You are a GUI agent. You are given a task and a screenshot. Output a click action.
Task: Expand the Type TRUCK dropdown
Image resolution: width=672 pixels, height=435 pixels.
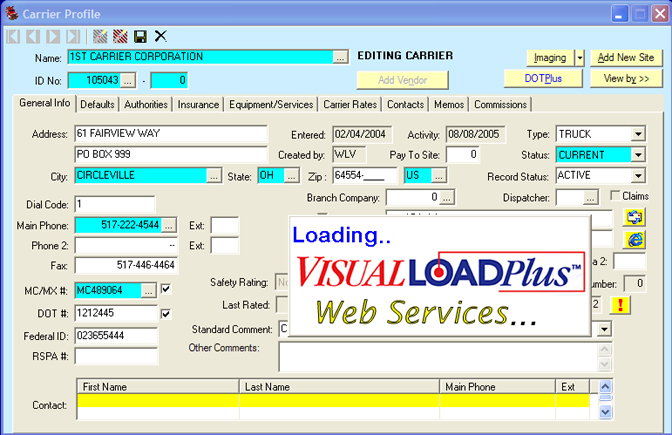tap(638, 134)
